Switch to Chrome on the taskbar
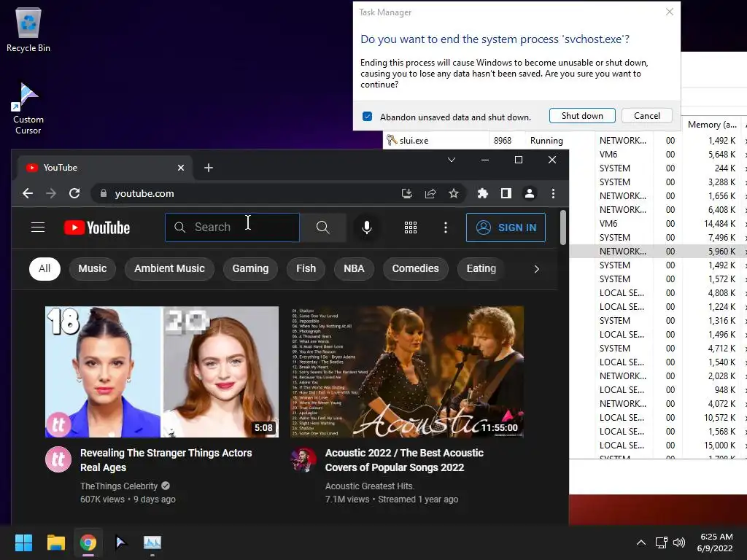The width and height of the screenshot is (747, 560). click(x=88, y=542)
